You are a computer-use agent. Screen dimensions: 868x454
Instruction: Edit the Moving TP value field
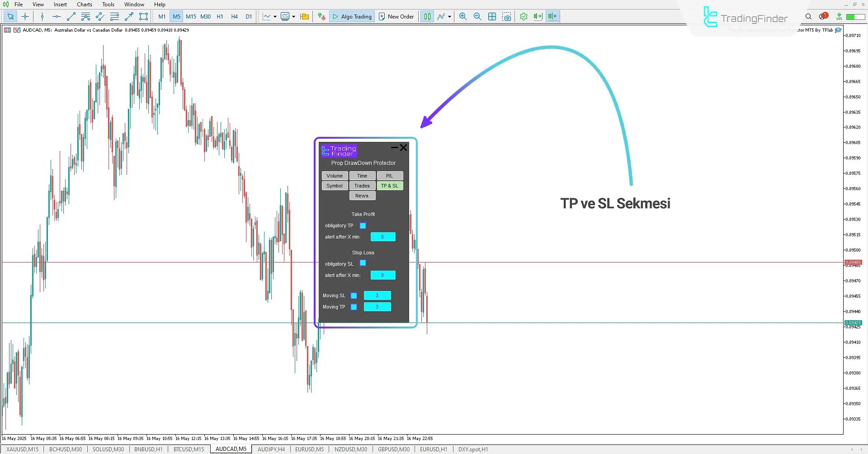coord(377,306)
